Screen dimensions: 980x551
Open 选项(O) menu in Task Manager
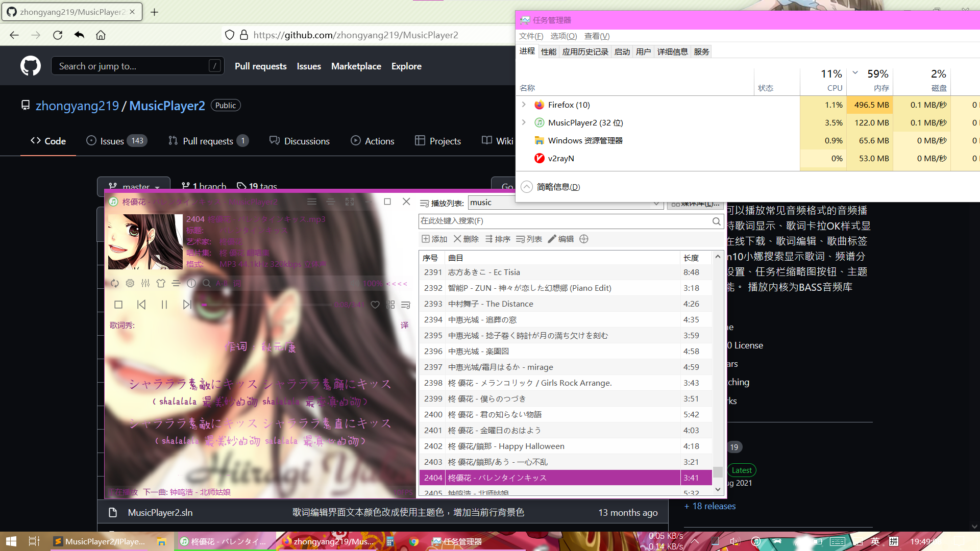563,36
